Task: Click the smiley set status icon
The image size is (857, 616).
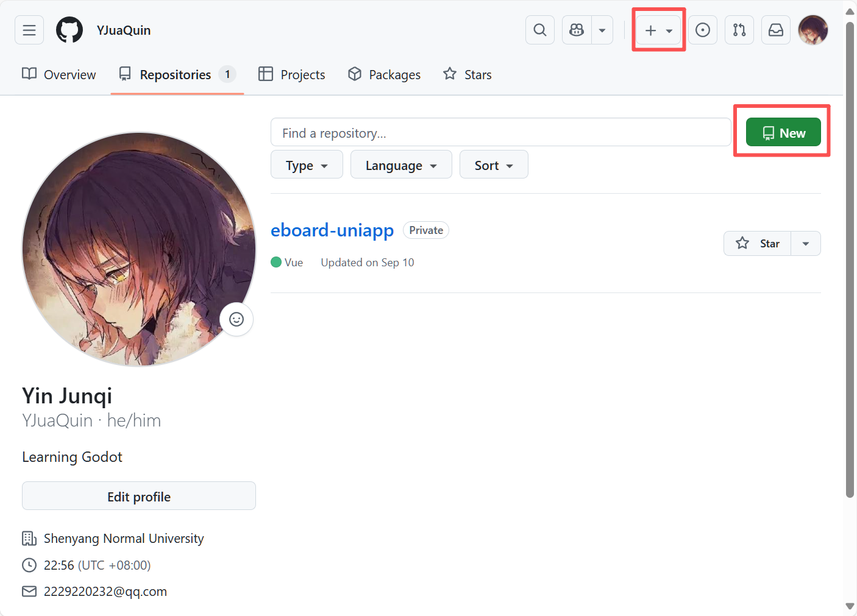Action: coord(236,319)
